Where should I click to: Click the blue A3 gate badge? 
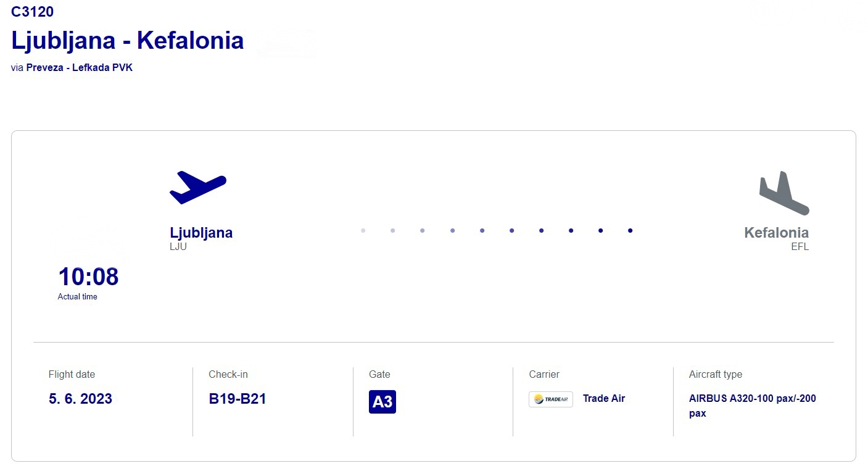[382, 402]
